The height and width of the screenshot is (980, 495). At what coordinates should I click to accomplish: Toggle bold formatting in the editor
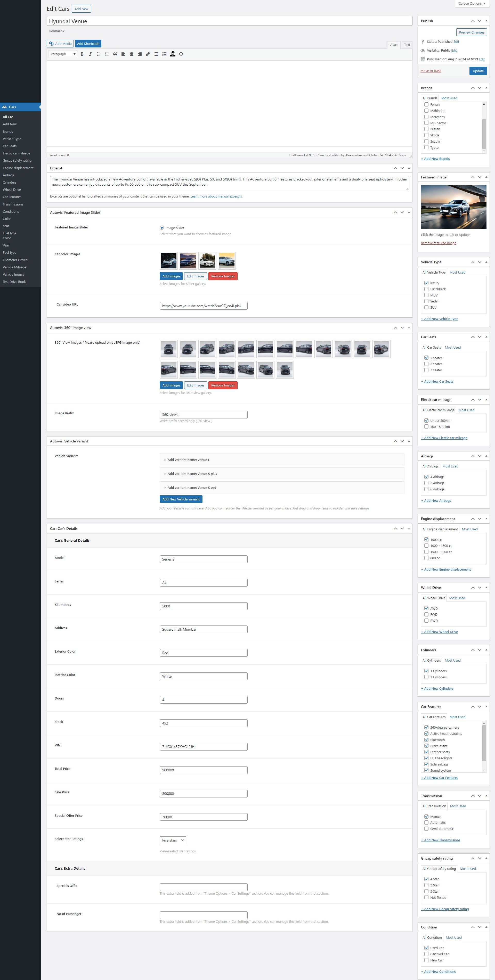click(82, 54)
